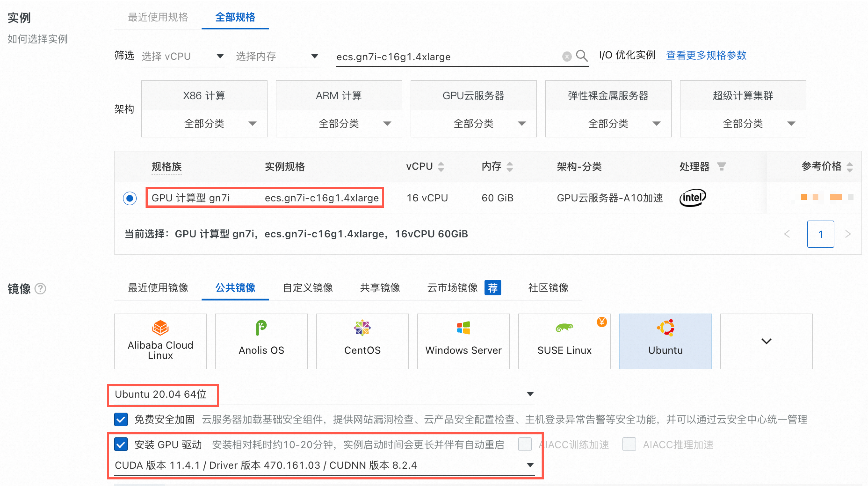Click the 荐 recommended badge
This screenshot has width=868, height=486.
point(493,288)
